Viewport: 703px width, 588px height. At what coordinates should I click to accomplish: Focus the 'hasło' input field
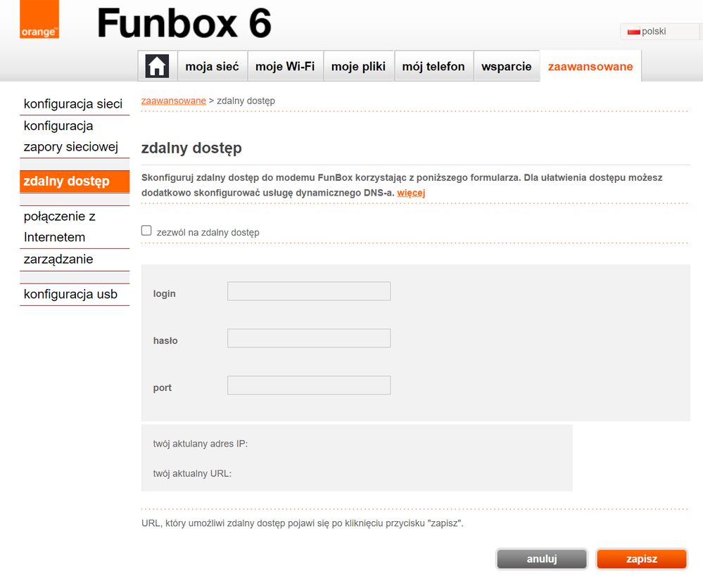(308, 338)
